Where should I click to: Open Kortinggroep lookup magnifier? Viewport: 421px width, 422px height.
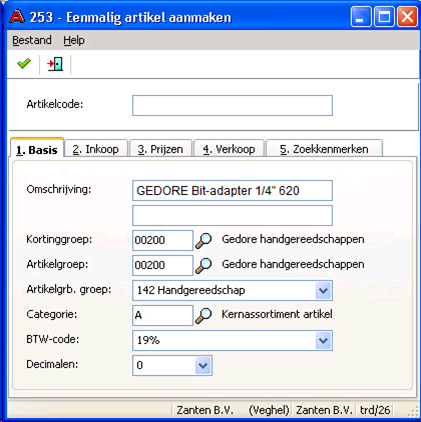tap(203, 240)
